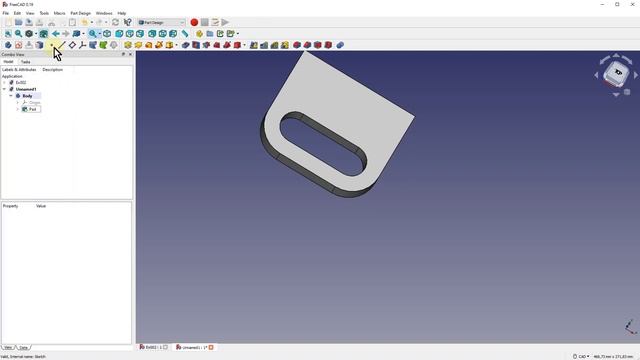
Task: Switch to the Model tab
Action: [x=8, y=62]
